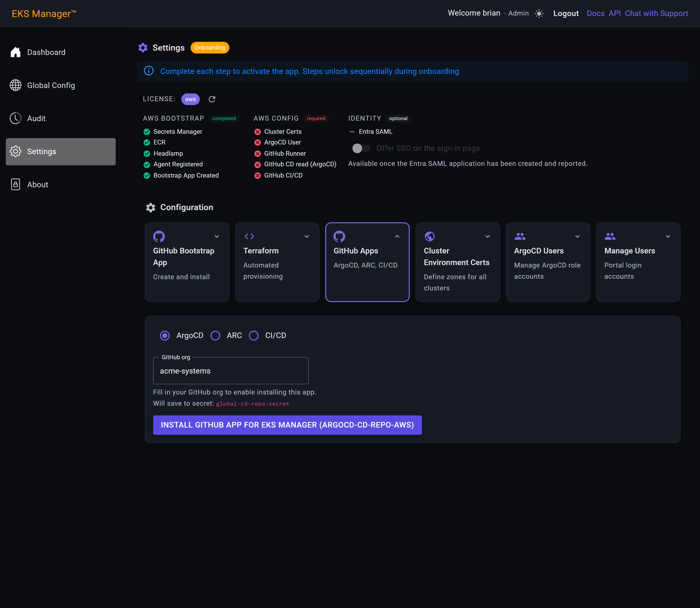Click the green check beside Agent Registered
The height and width of the screenshot is (608, 700).
coord(147,165)
